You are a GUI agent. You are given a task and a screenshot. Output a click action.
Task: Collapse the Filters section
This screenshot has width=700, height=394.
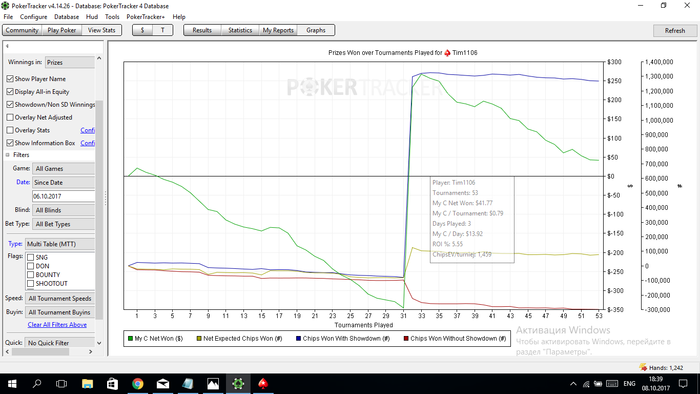[8, 155]
